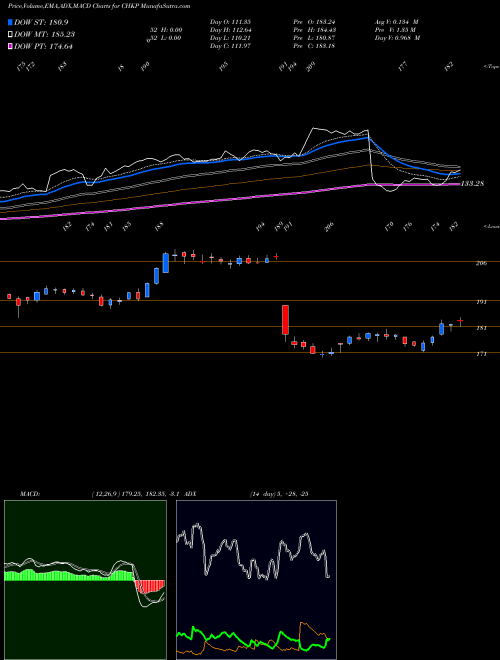500x660 pixels.
Task: Click the tall blue breakout candle near 206
Action: tap(166, 263)
